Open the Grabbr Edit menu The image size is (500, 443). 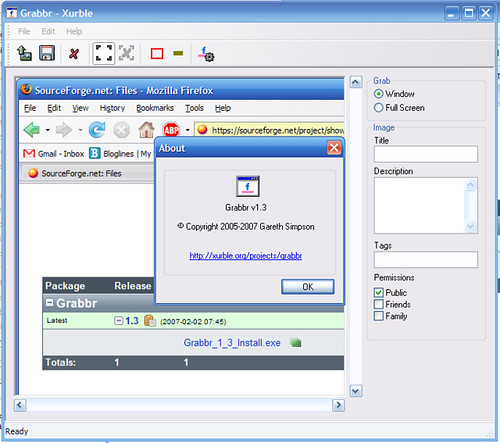48,31
